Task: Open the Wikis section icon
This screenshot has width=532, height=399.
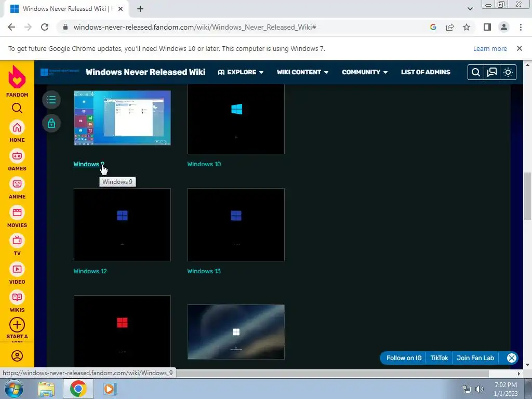Action: pyautogui.click(x=17, y=297)
